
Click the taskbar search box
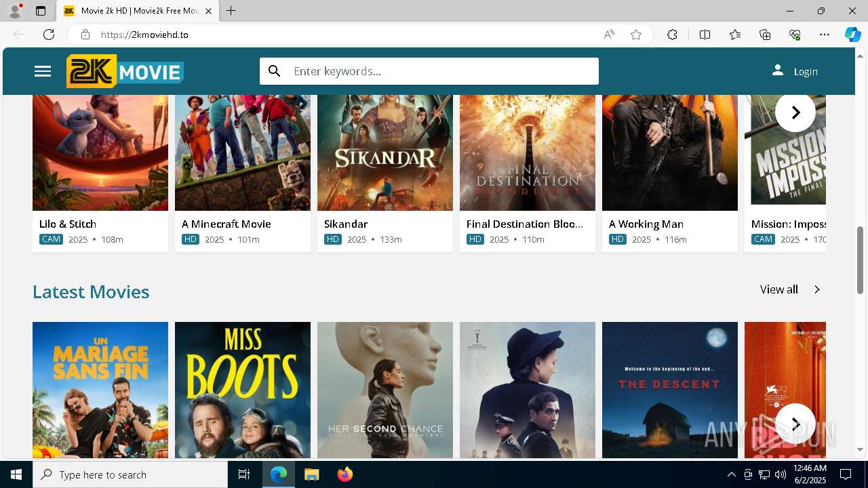(x=130, y=474)
